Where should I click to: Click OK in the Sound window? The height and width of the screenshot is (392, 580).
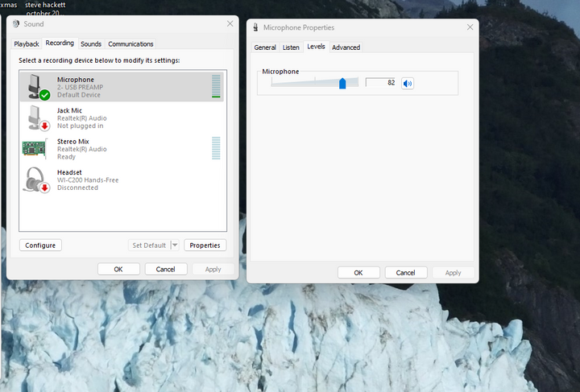point(118,270)
